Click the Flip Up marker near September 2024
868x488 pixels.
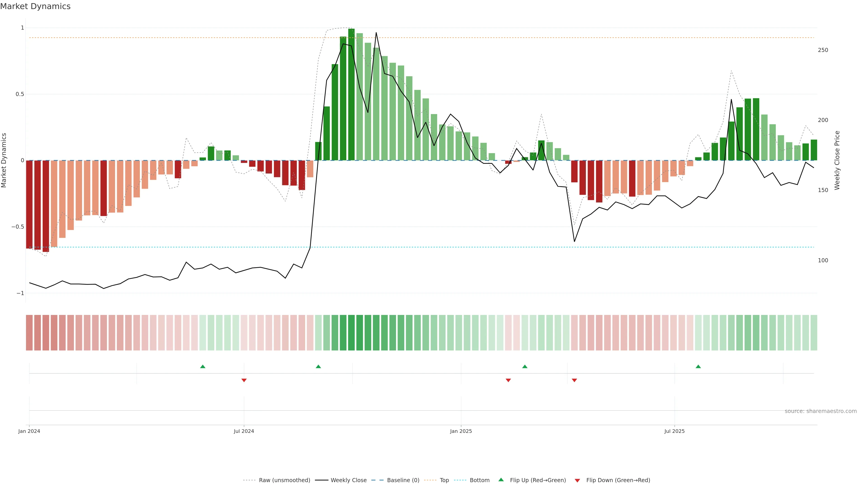pos(318,366)
